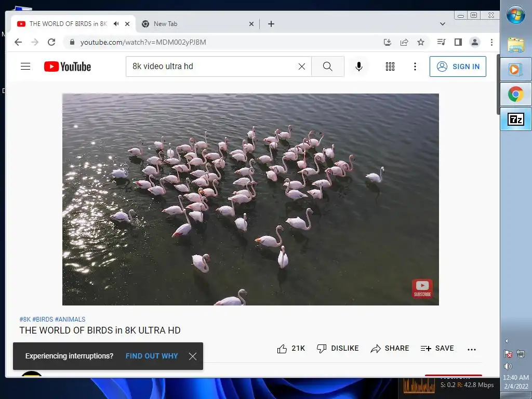The height and width of the screenshot is (399, 532).
Task: Show hidden tray icons arrow
Action: click(x=507, y=341)
